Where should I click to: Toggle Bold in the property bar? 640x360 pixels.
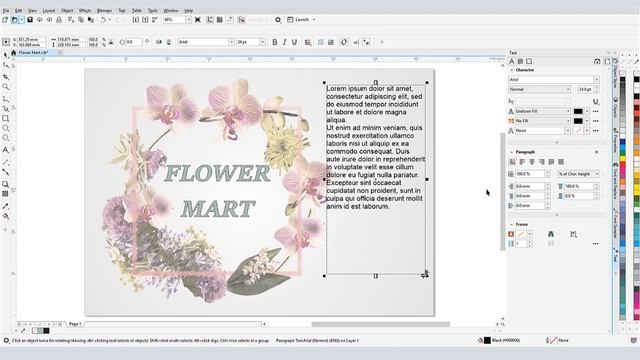click(x=275, y=42)
